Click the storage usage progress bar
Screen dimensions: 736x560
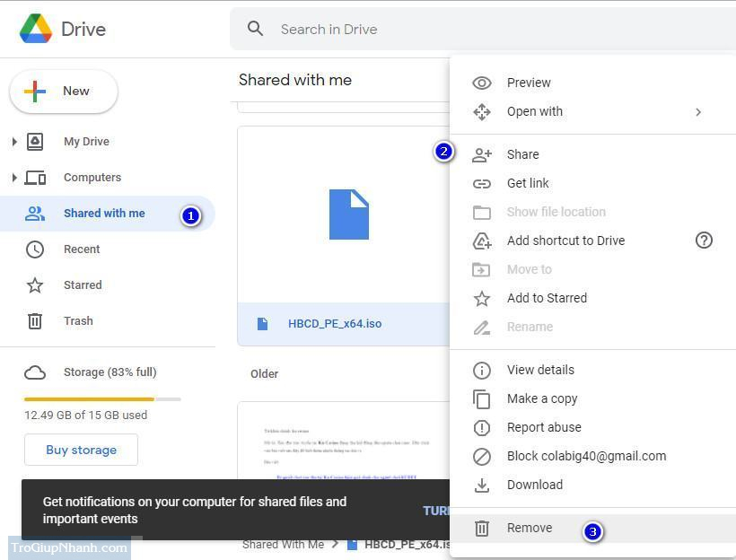click(102, 398)
